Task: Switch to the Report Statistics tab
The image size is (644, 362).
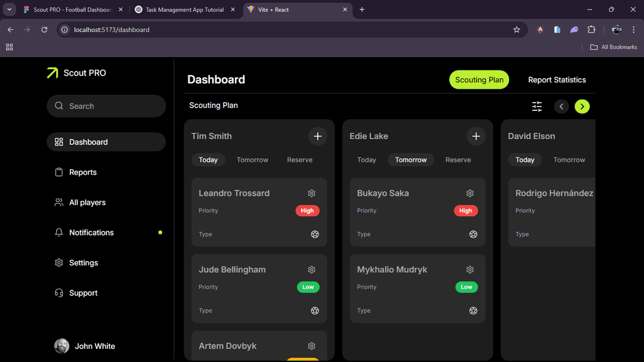Action: 556,79
